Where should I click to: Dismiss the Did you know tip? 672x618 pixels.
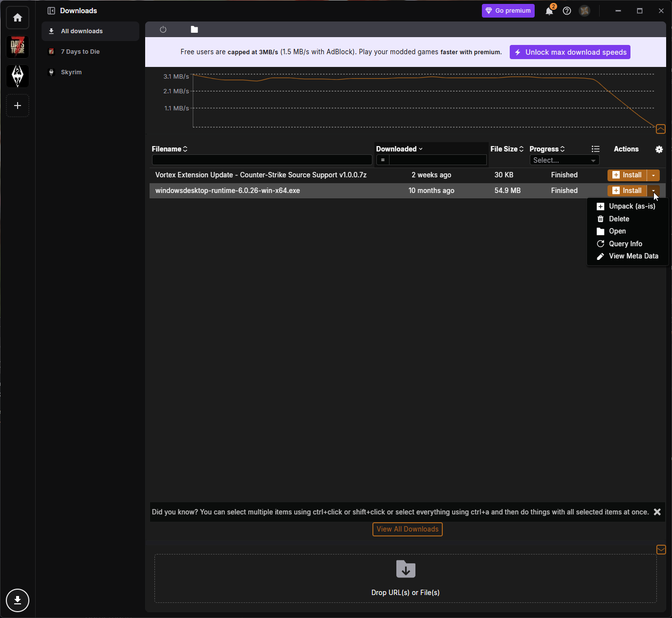pos(657,512)
